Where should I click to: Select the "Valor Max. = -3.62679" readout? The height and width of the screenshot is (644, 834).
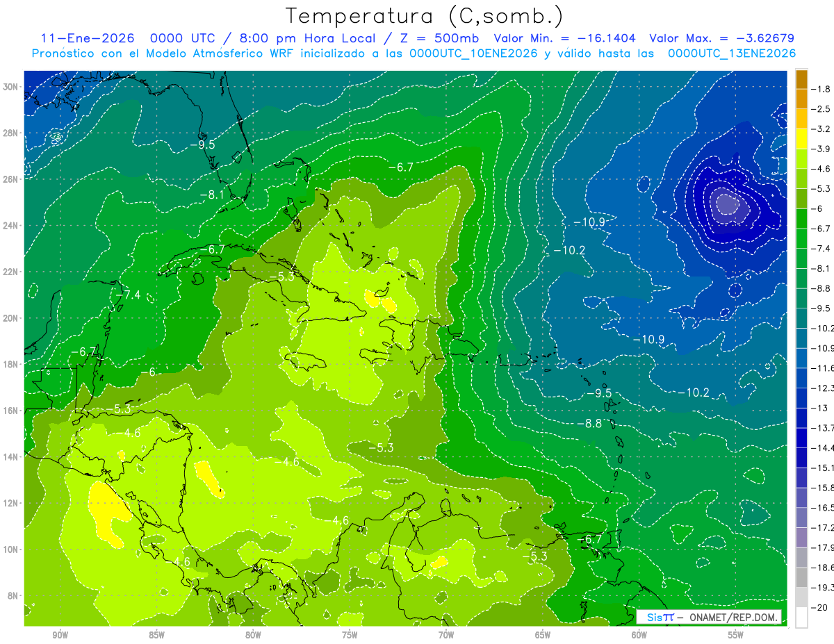(721, 38)
